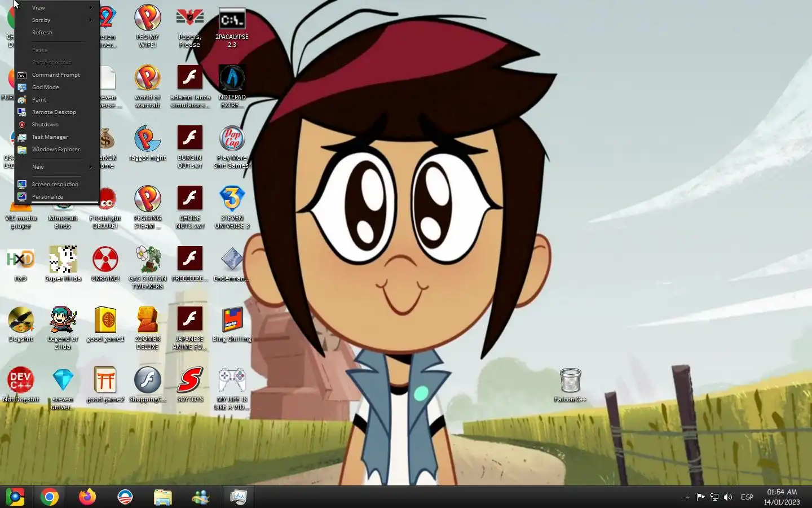
Task: Choose Refresh from the context menu
Action: tap(56, 32)
